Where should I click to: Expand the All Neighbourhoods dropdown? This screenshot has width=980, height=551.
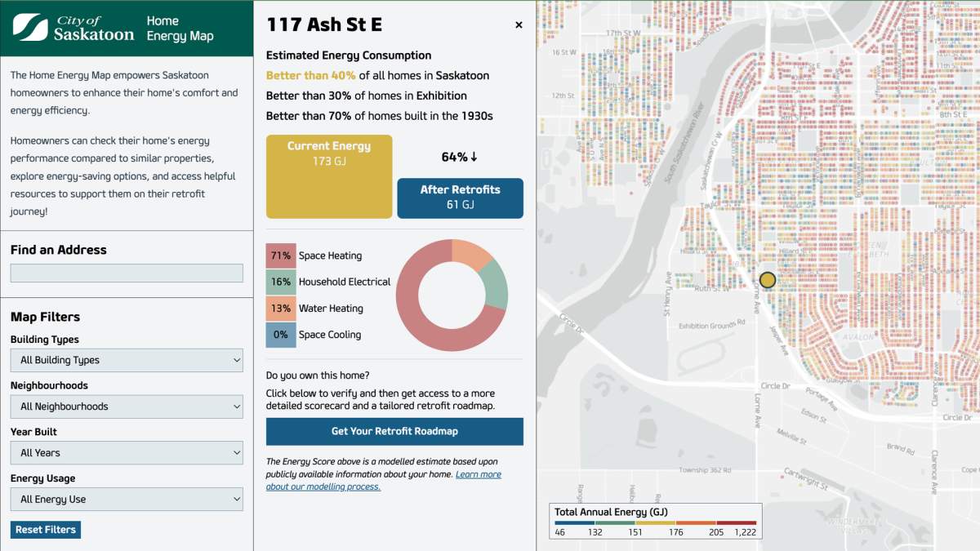click(x=127, y=407)
